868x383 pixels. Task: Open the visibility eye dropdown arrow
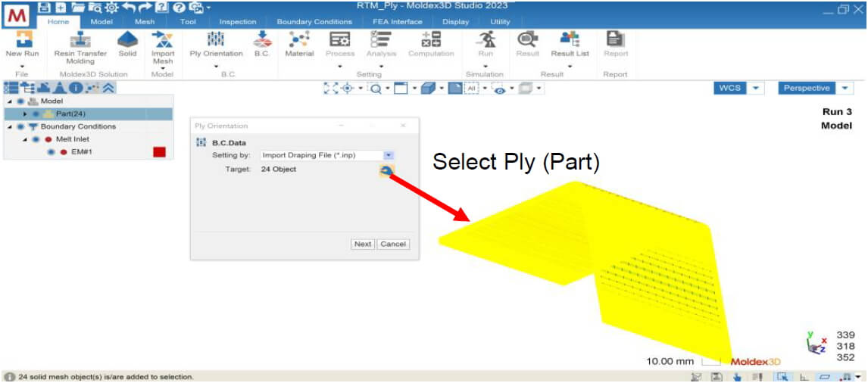coord(514,88)
